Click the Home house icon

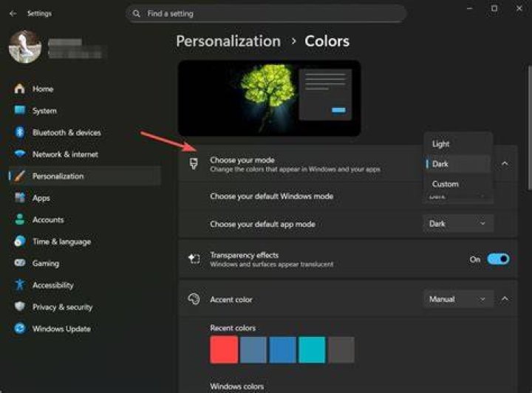19,89
